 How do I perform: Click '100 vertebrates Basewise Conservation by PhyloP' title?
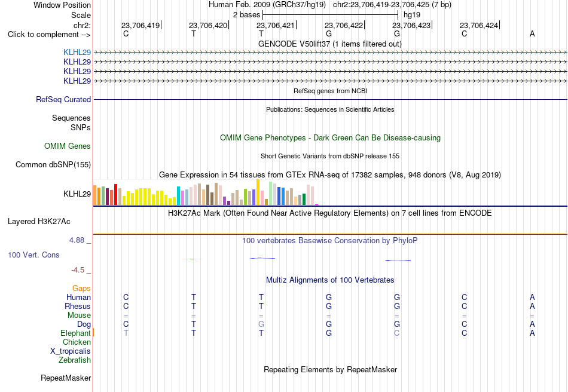tap(330, 241)
